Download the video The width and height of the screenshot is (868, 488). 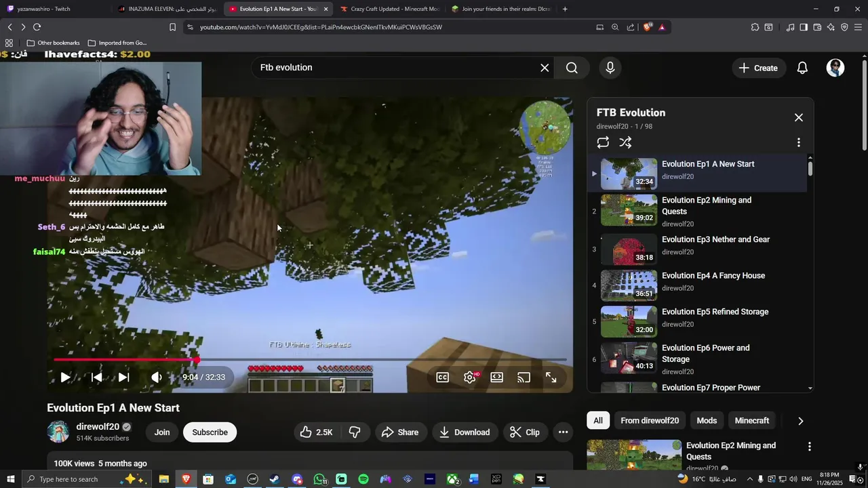[465, 432]
